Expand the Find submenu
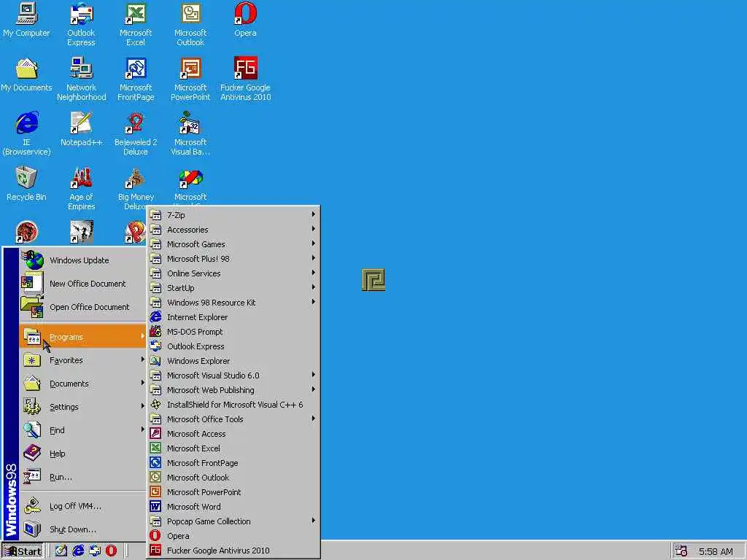The width and height of the screenshot is (747, 560). pos(82,430)
